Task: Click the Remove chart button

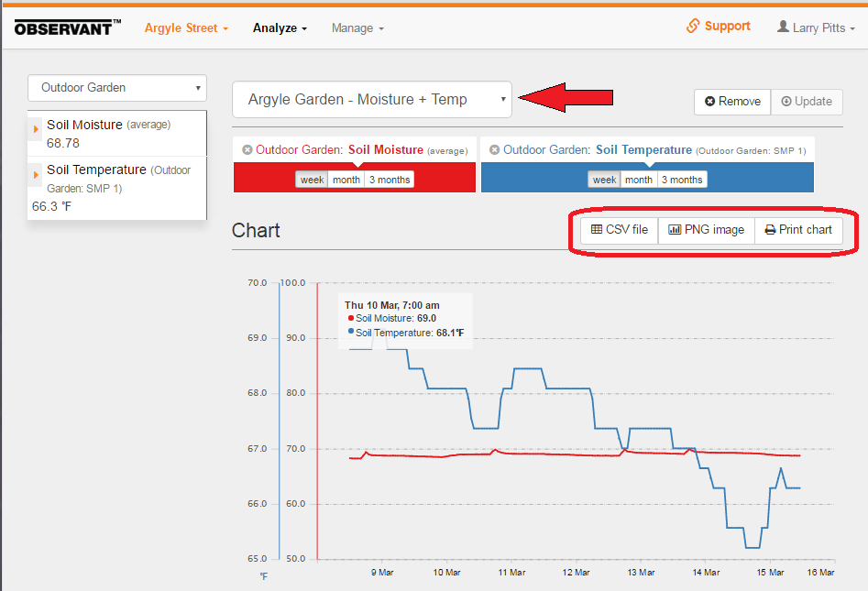Action: coord(732,102)
